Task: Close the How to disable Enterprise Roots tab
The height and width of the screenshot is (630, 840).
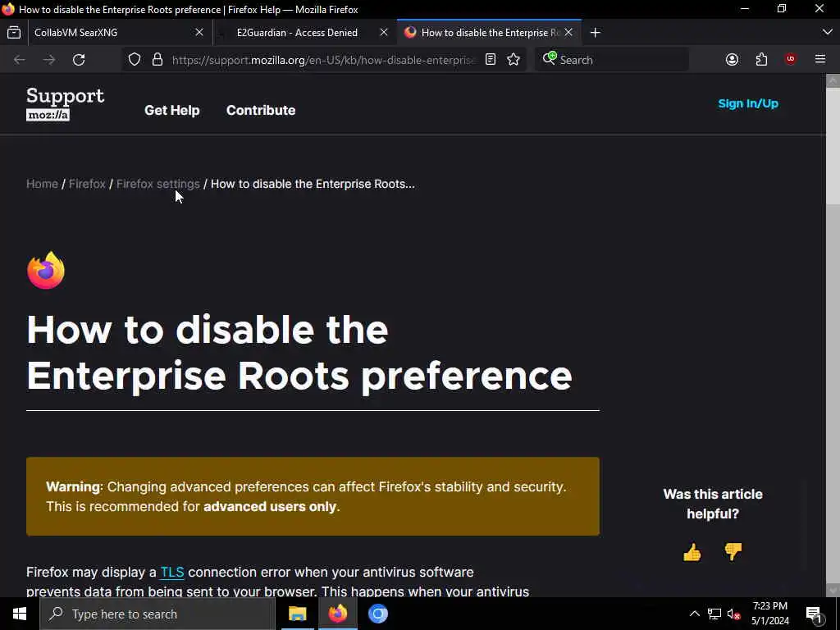Action: [568, 33]
